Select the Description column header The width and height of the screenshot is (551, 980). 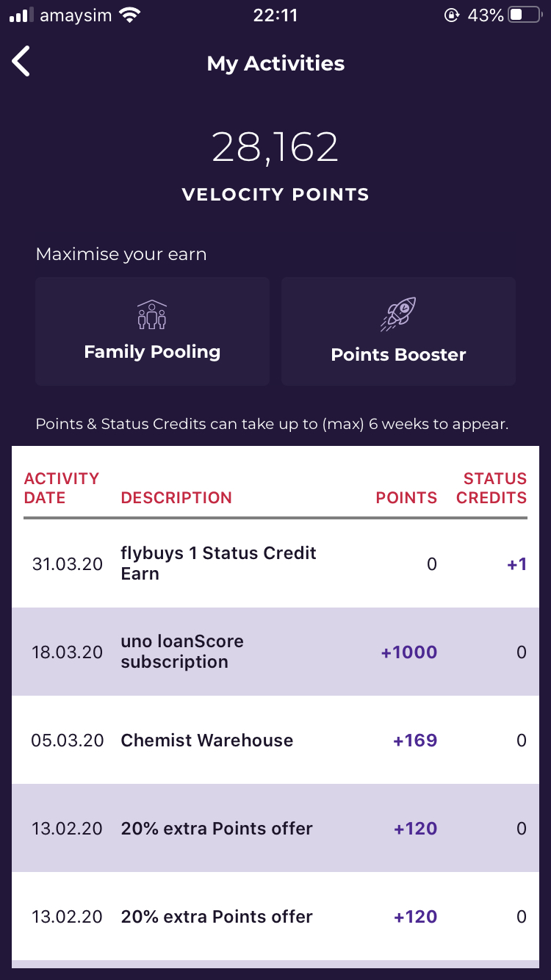(x=176, y=497)
